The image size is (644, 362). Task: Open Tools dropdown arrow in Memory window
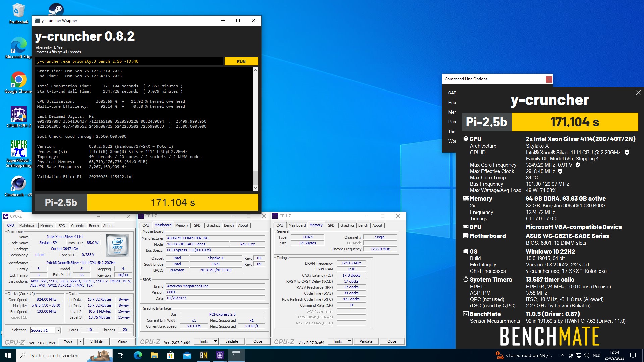350,341
